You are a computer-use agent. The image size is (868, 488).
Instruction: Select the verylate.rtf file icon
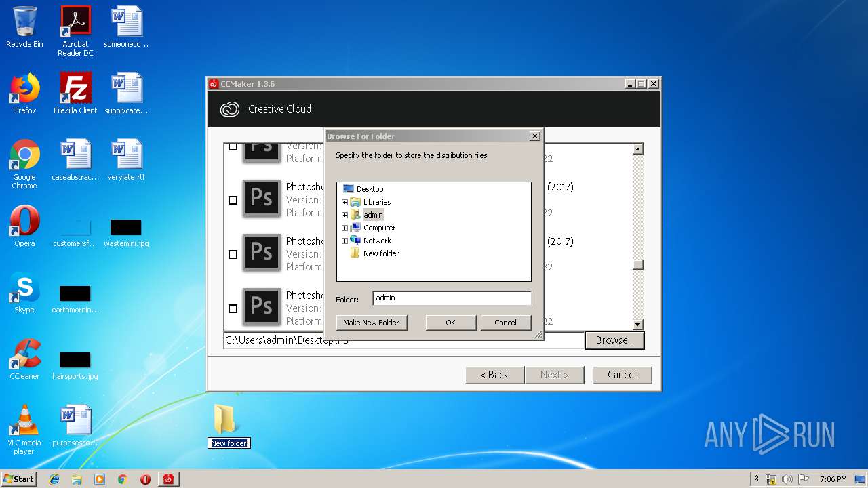pyautogui.click(x=126, y=160)
